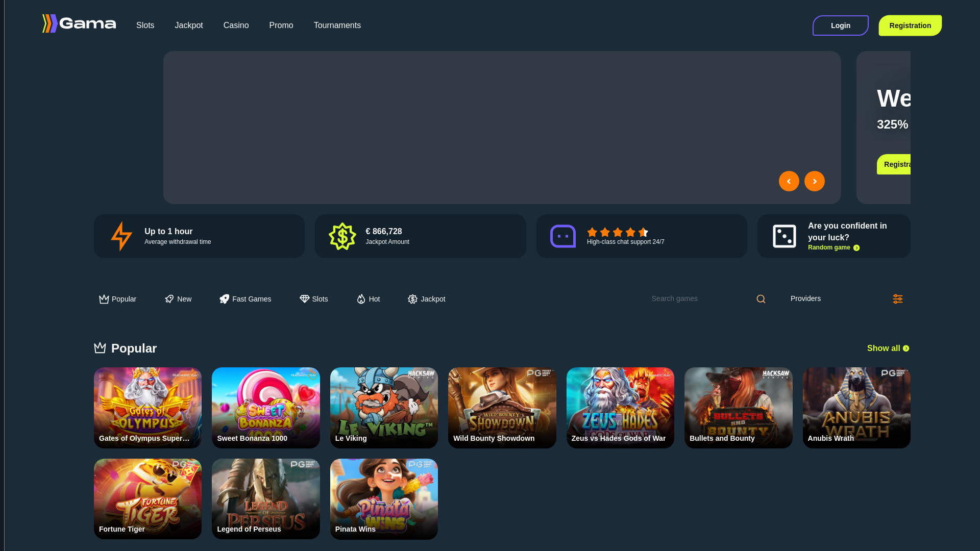This screenshot has width=980, height=551.
Task: Click the header Registration button
Action: (x=910, y=26)
